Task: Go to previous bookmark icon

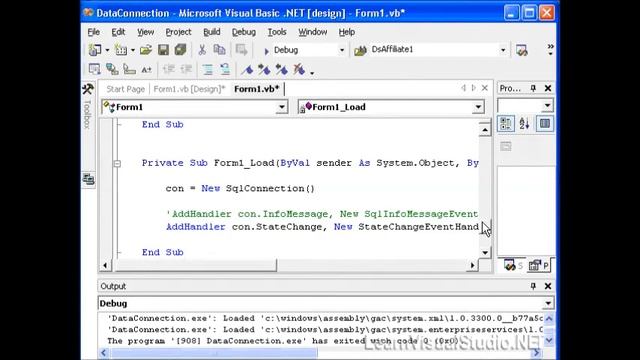Action: coord(282,69)
